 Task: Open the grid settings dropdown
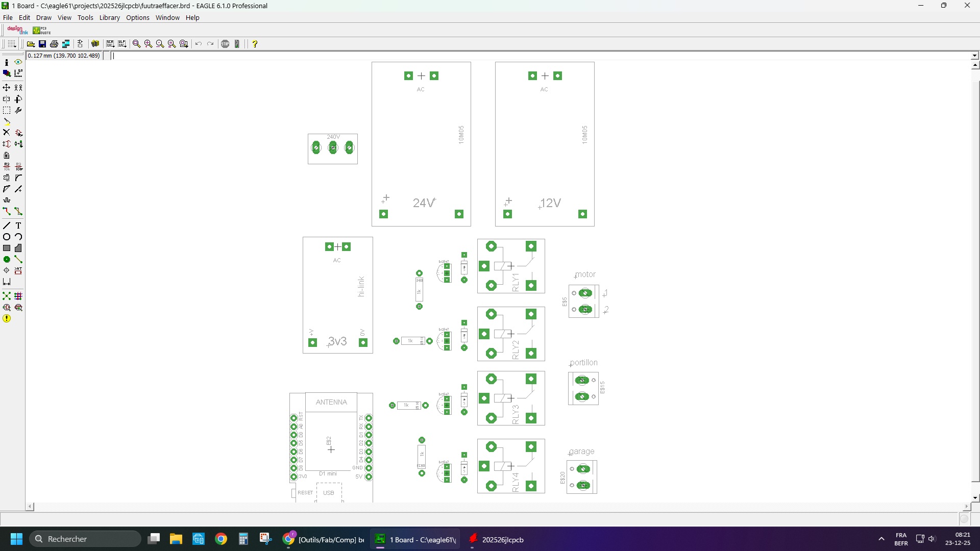(x=11, y=44)
